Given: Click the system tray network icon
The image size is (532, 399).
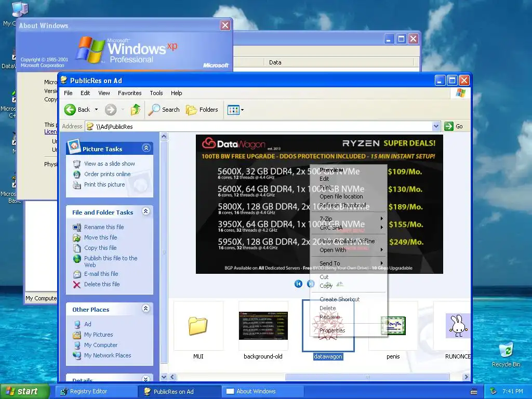Looking at the screenshot, I should pos(494,392).
